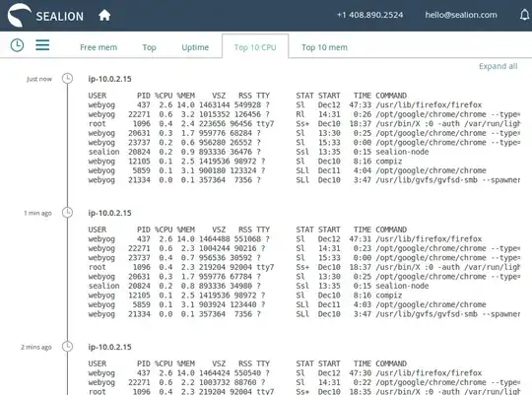Click timeline clock marker for 'Just now'
Image resolution: width=532 pixels, height=395 pixels.
[x=68, y=79]
